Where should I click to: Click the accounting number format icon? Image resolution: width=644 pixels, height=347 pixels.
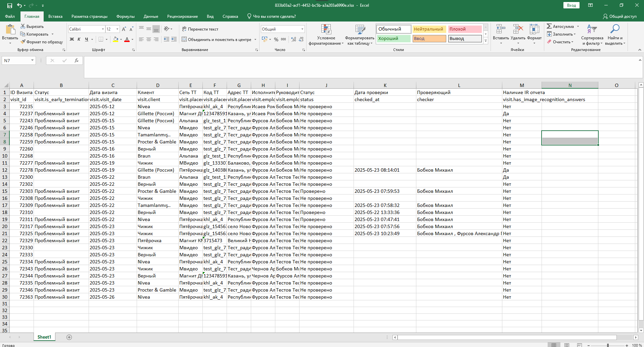[265, 39]
